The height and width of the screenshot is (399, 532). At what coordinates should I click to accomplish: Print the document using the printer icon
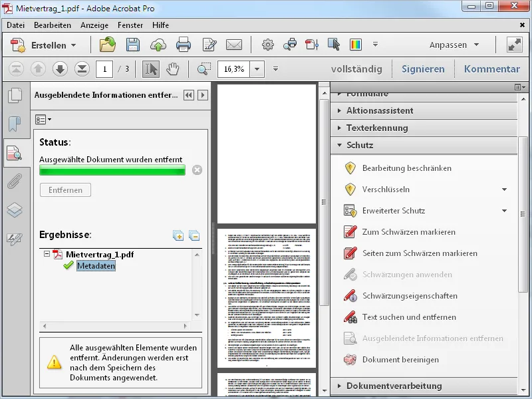tap(184, 45)
